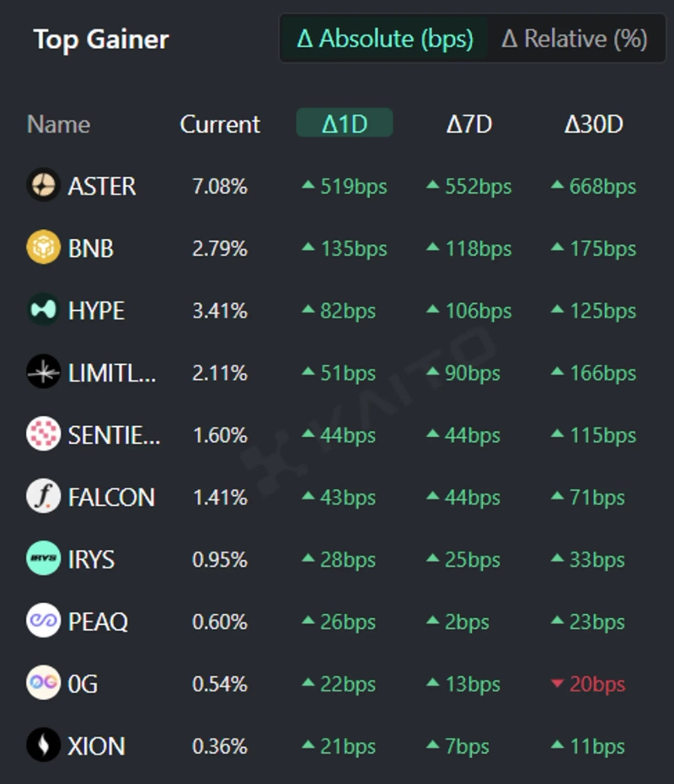Image resolution: width=674 pixels, height=784 pixels.
Task: Click the PEAQ logo icon
Action: (x=43, y=621)
